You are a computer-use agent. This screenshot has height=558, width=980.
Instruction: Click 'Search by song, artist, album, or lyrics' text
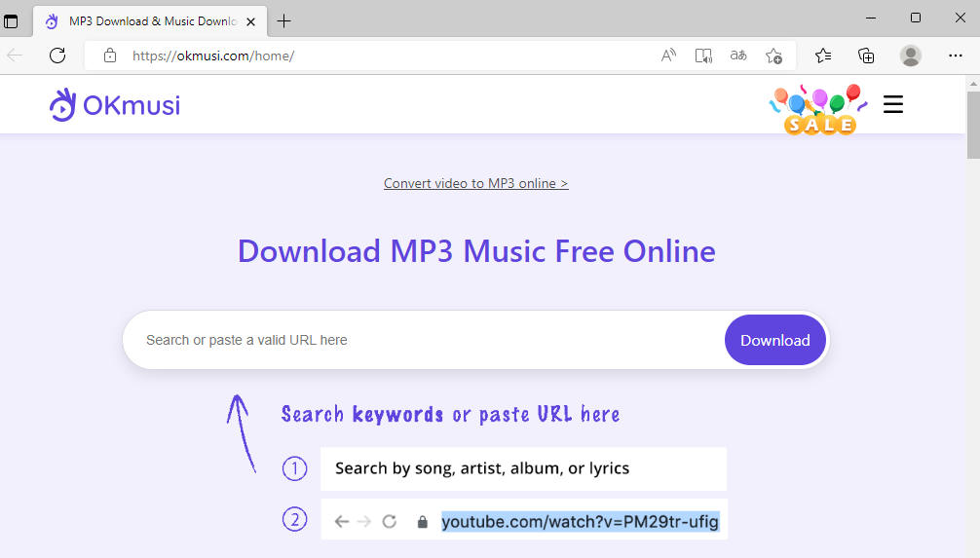(482, 468)
